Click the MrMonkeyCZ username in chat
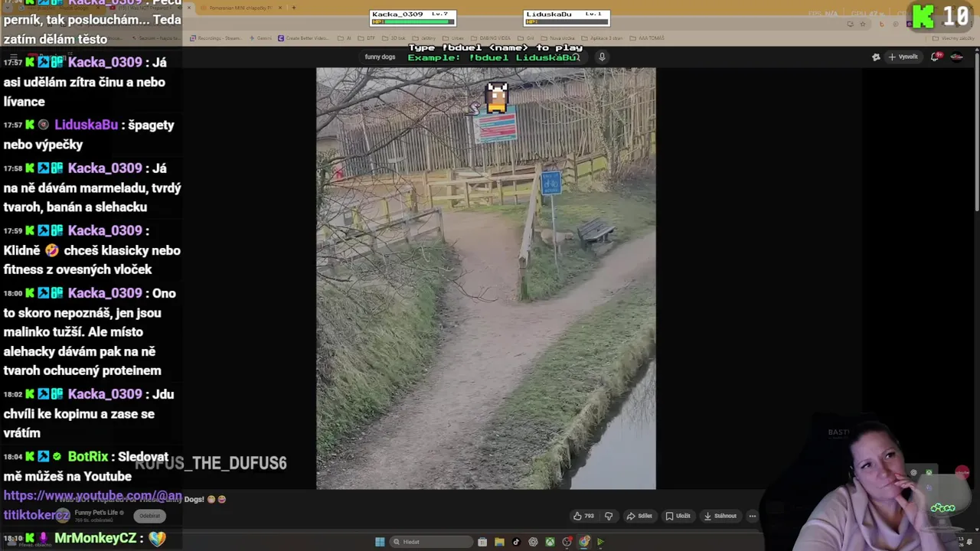The image size is (980, 551). tap(95, 539)
